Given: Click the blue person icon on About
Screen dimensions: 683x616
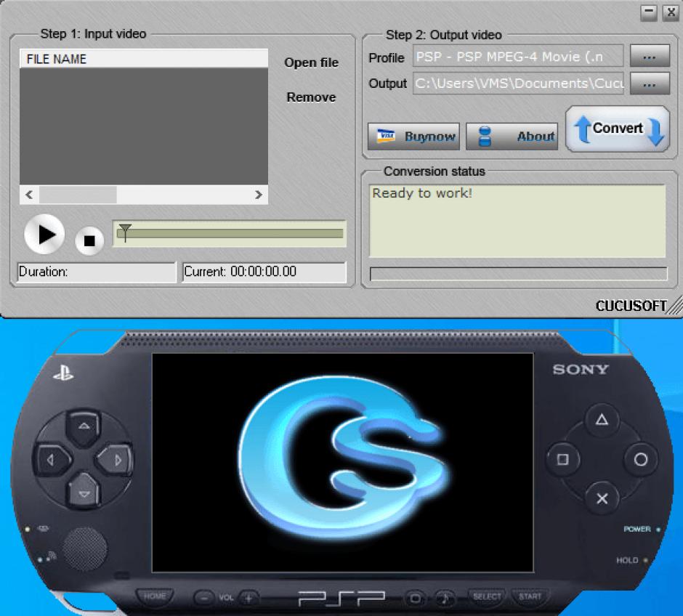Looking at the screenshot, I should 485,137.
